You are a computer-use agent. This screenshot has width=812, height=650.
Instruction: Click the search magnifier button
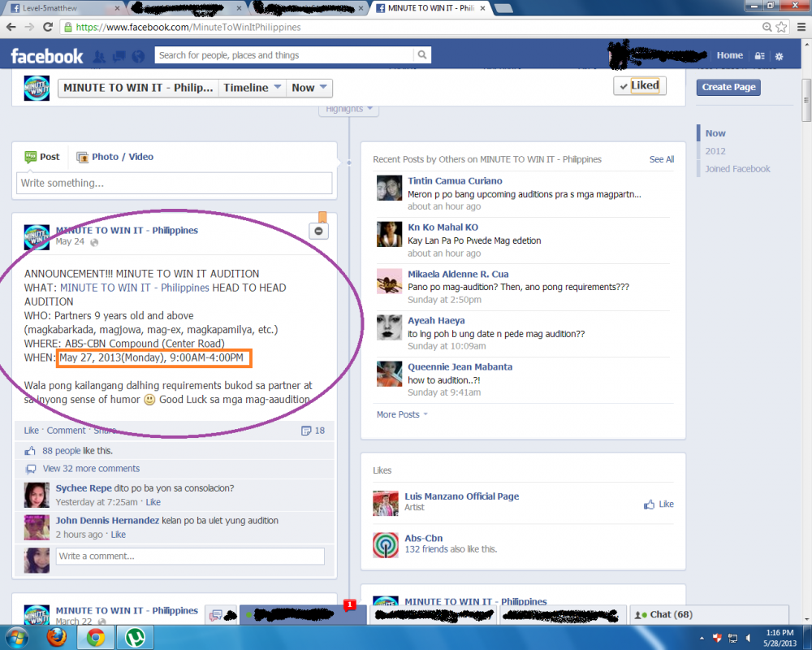(422, 55)
